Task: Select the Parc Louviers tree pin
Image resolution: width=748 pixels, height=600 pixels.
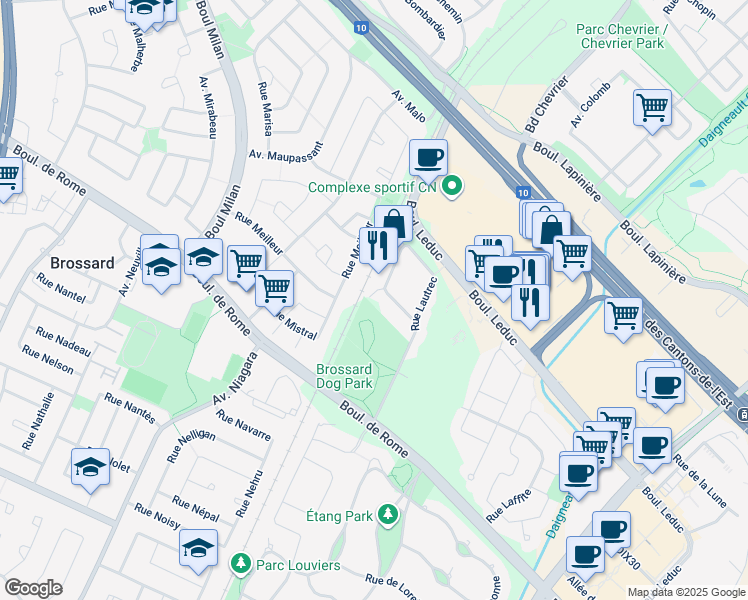Action: tap(241, 565)
